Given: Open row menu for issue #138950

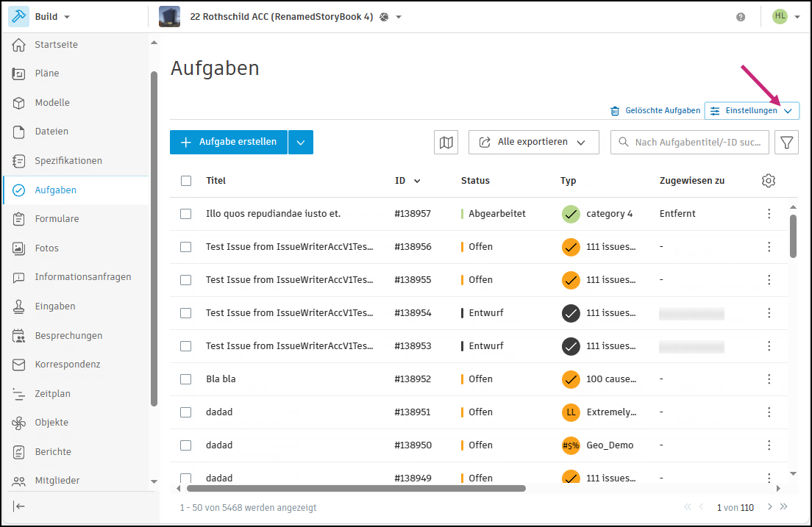Looking at the screenshot, I should [769, 445].
